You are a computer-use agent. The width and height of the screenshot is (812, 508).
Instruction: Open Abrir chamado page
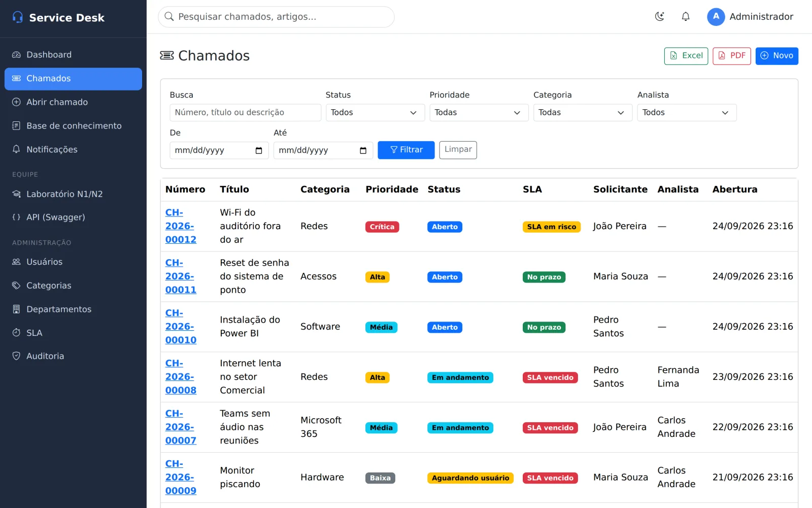tap(73, 102)
